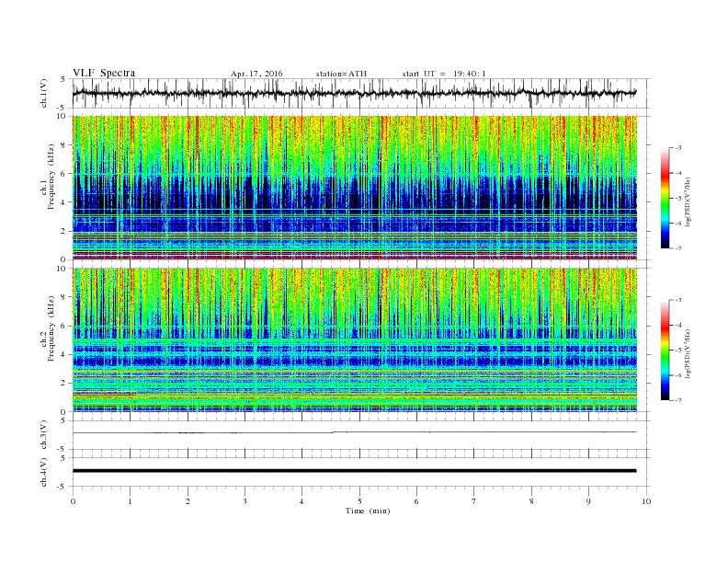
Task: Click the 'ch.1(V)' waveform axis label
Action: point(44,93)
